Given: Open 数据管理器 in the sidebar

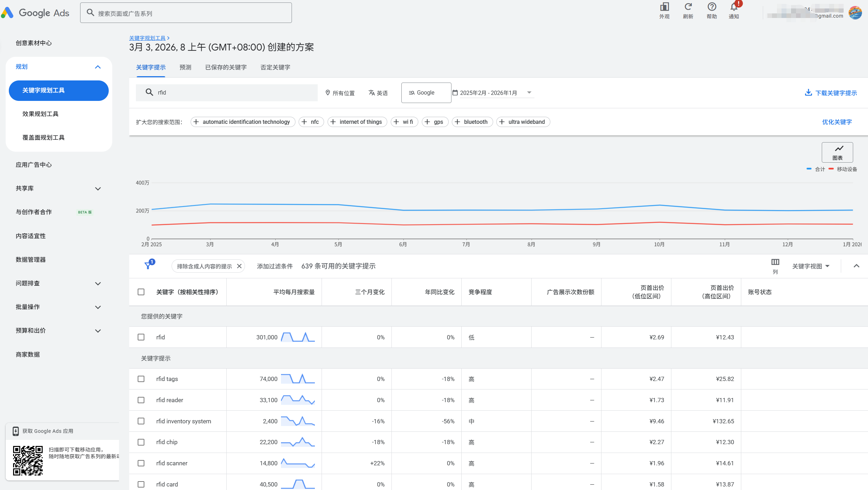Looking at the screenshot, I should point(31,260).
